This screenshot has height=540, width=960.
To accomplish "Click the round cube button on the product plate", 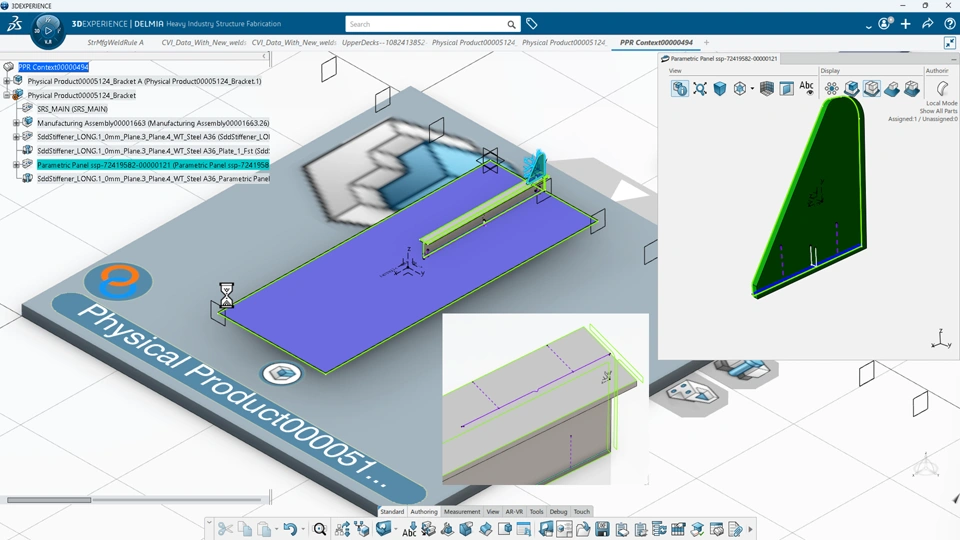I will [282, 373].
